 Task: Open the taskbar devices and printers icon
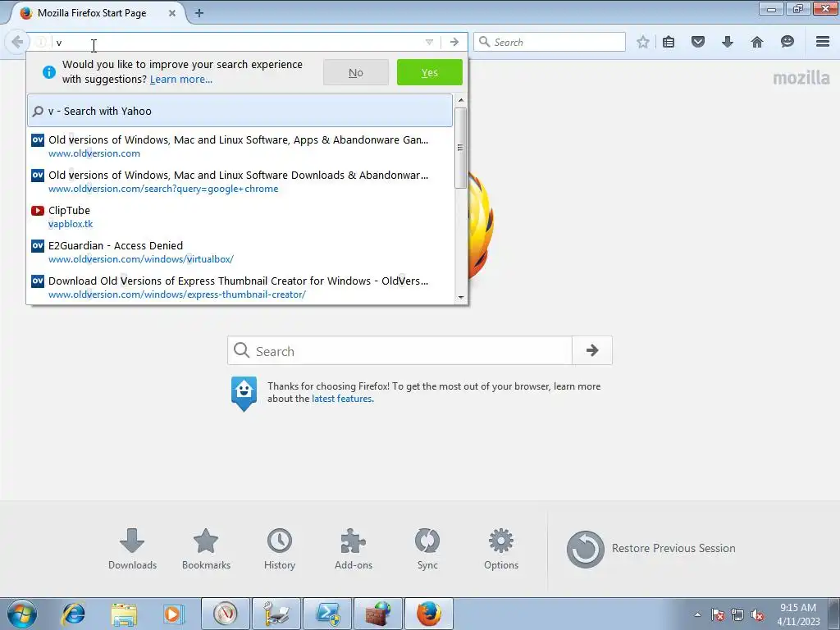pyautogui.click(x=276, y=614)
